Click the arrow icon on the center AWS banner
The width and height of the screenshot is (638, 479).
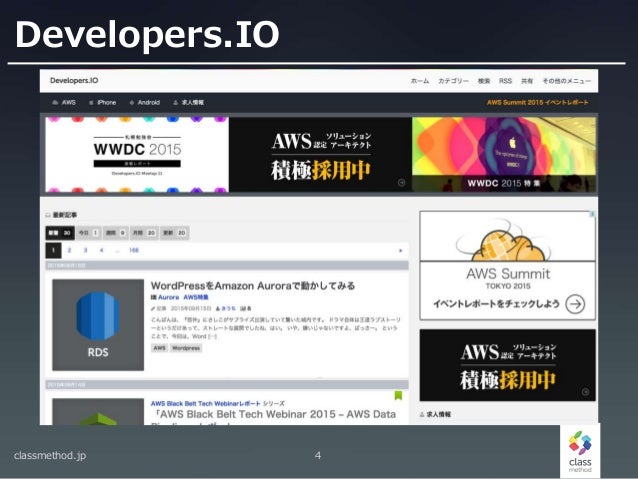coord(401,183)
